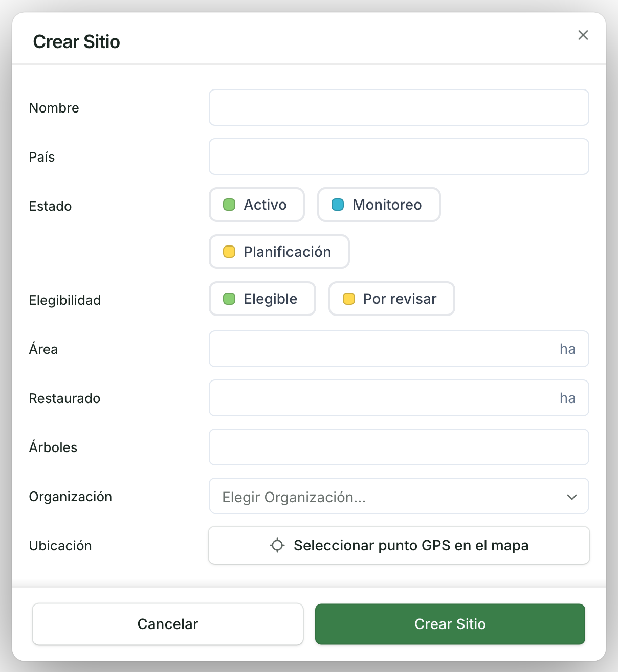The height and width of the screenshot is (672, 618).
Task: Click the Área hectares input
Action: coord(399,349)
